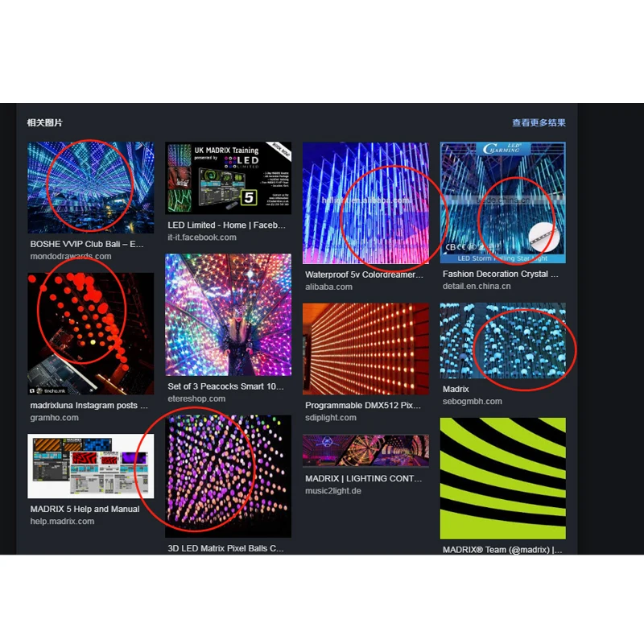Image resolution: width=644 pixels, height=644 pixels.
Task: Open mondodrawards.com source link
Action: [71, 256]
